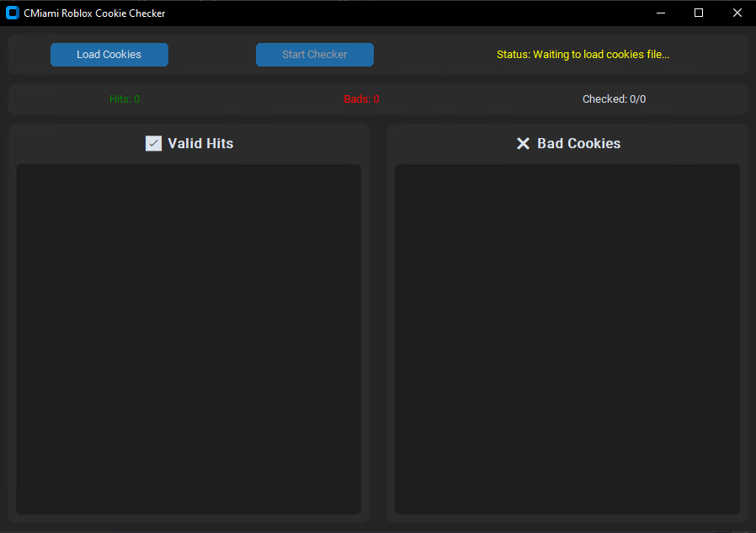Click the Bad Cookies heading

578,143
